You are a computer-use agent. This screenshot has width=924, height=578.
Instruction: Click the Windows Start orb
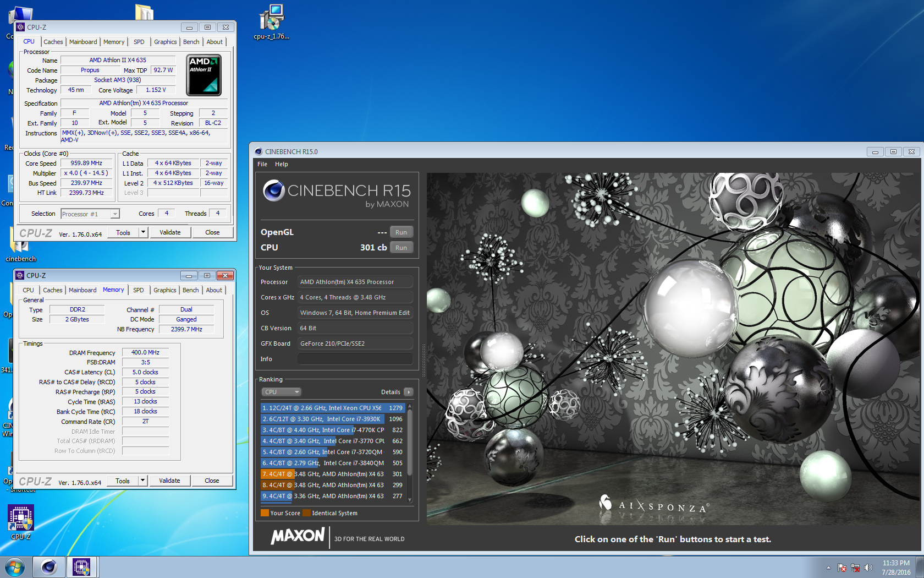point(15,567)
